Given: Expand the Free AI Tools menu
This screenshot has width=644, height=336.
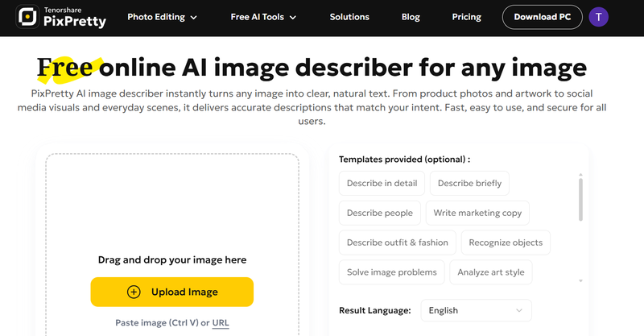Looking at the screenshot, I should (x=263, y=17).
